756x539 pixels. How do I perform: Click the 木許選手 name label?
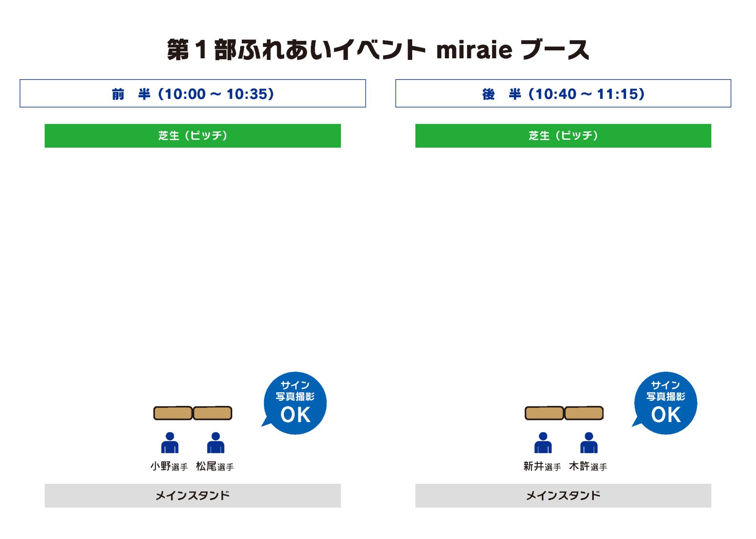[588, 466]
